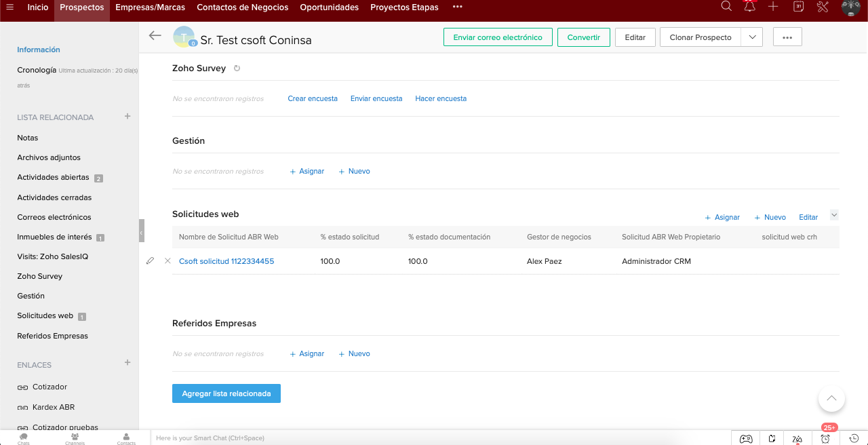Remove Csoft solicitud row with X icon

[167, 261]
